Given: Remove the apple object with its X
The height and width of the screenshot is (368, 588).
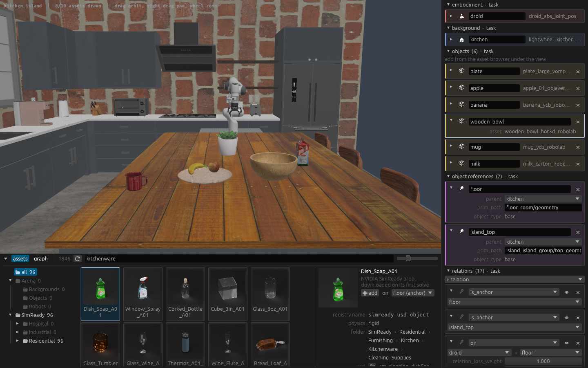Looking at the screenshot, I should (578, 88).
